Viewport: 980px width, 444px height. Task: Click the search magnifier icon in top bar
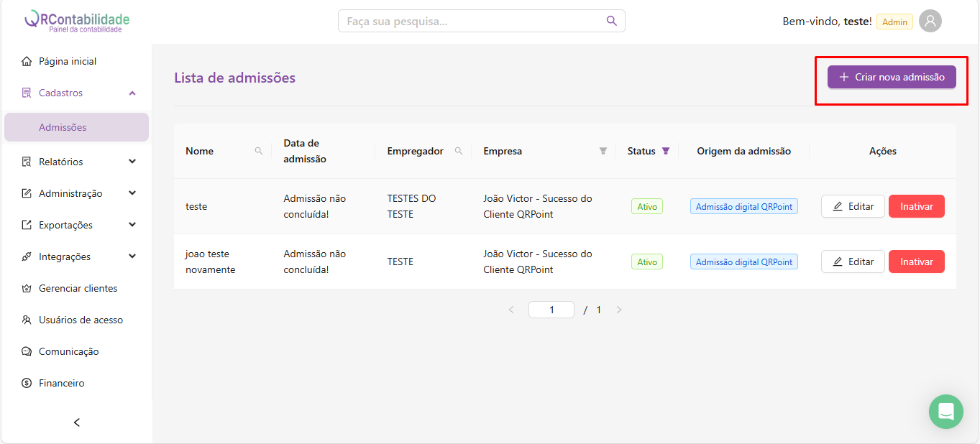coord(611,21)
